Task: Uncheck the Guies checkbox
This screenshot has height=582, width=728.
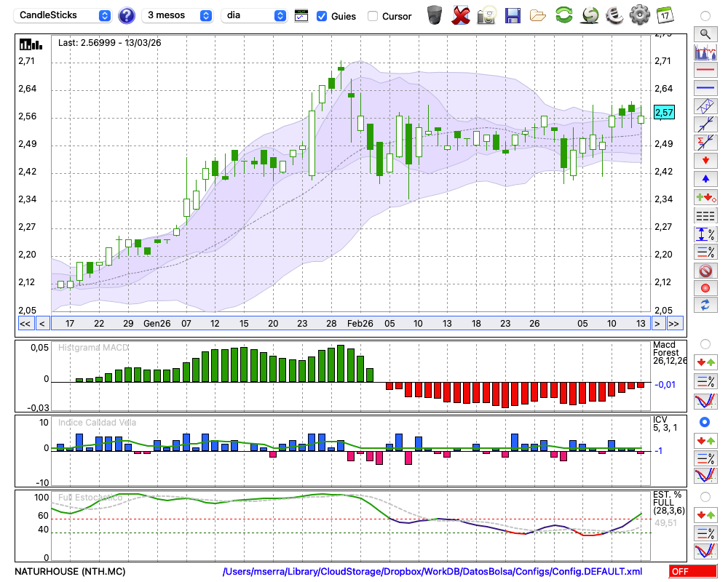Action: 322,16
